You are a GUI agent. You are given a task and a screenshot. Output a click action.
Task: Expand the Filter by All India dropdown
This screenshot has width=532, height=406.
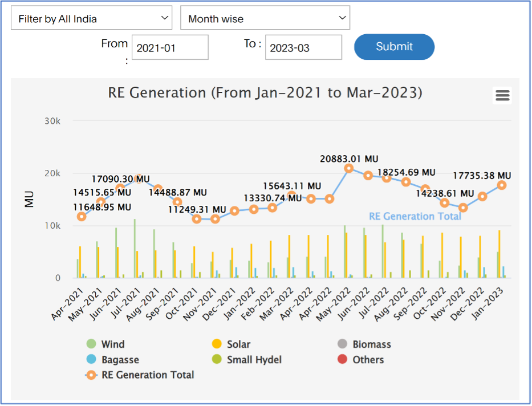(91, 18)
